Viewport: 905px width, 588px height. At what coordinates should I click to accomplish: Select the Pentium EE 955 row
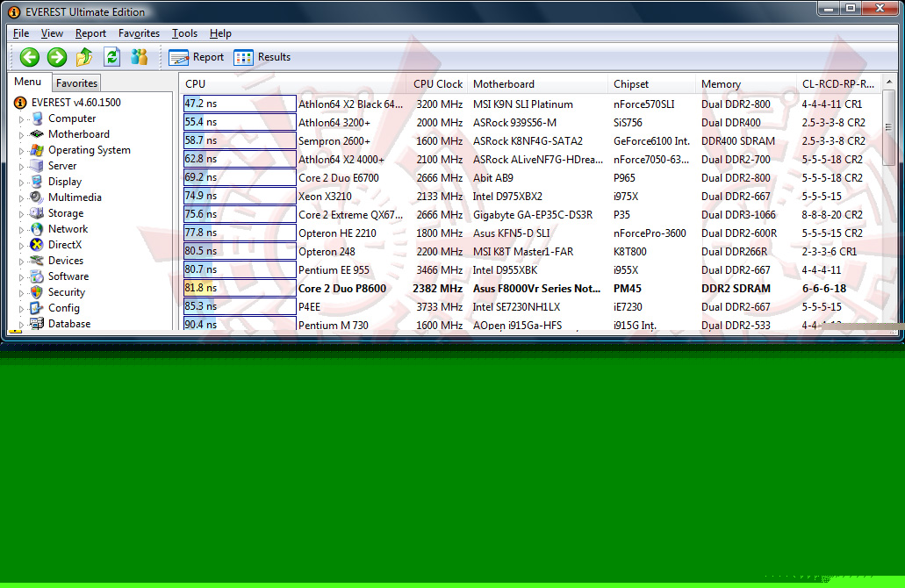(x=532, y=270)
